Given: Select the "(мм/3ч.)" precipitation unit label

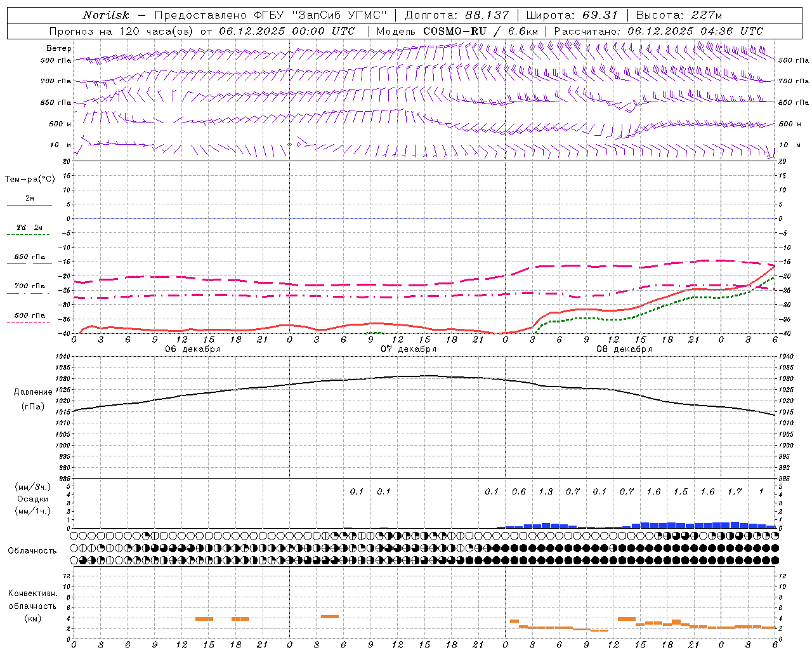Looking at the screenshot, I should (x=32, y=487).
